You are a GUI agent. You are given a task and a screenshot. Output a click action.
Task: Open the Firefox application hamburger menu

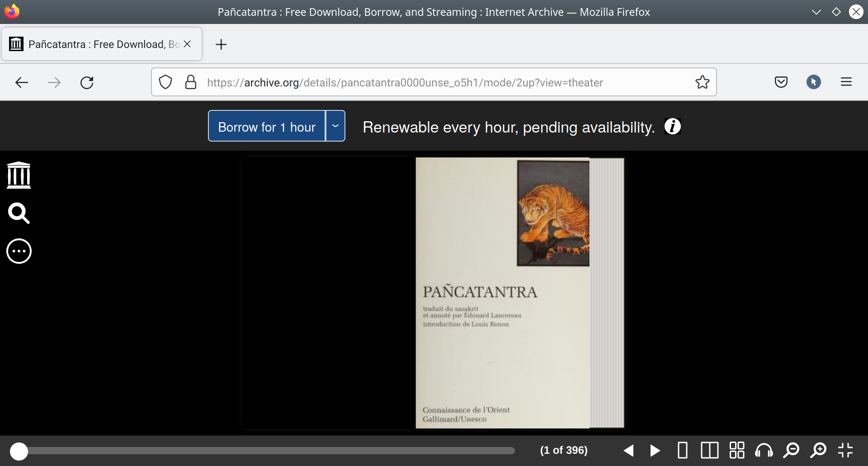846,82
